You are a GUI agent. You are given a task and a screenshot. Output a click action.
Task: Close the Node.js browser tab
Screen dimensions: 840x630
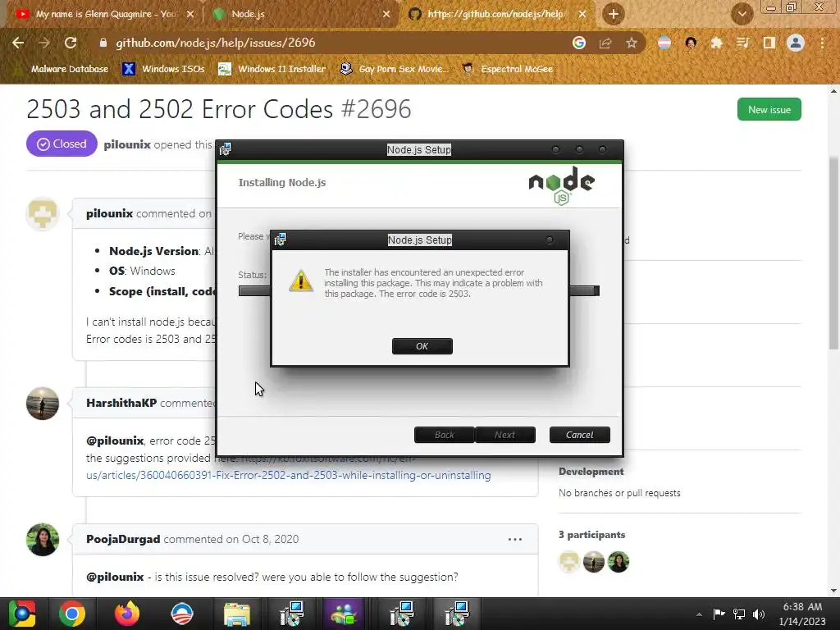(x=386, y=14)
